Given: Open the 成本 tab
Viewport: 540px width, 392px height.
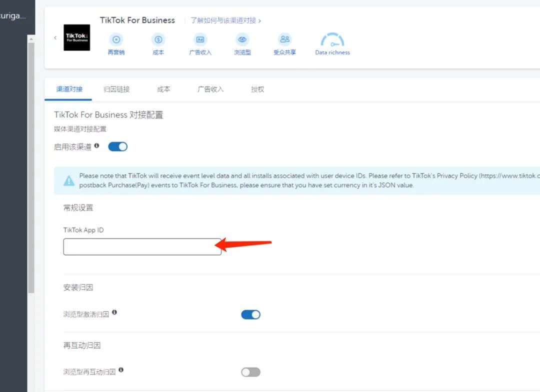Looking at the screenshot, I should [x=163, y=89].
